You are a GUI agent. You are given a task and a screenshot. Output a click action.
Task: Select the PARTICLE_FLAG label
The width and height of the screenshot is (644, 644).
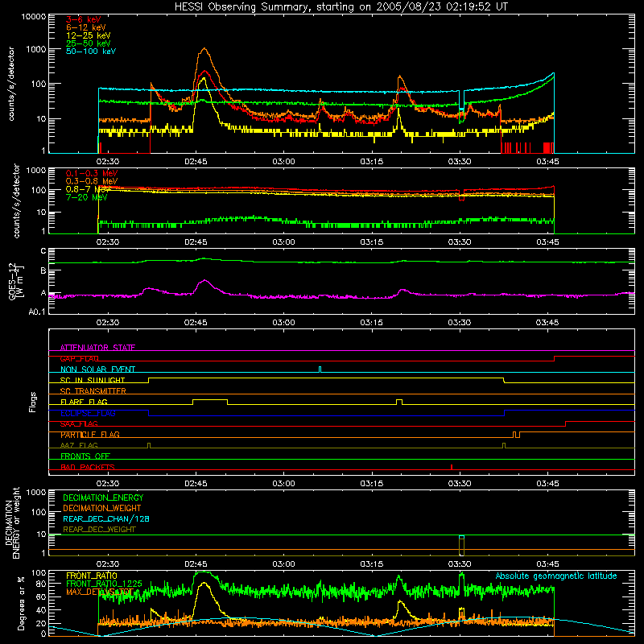(x=90, y=435)
